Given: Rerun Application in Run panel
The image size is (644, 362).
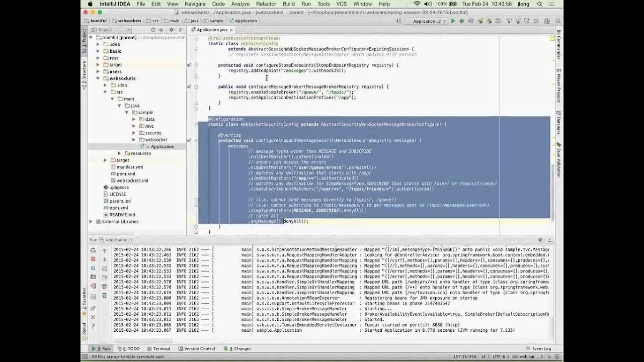Looking at the screenshot, I should (93, 250).
